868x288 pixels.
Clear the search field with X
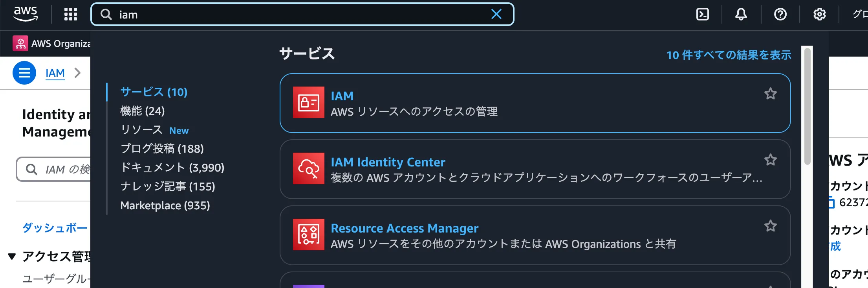coord(496,15)
